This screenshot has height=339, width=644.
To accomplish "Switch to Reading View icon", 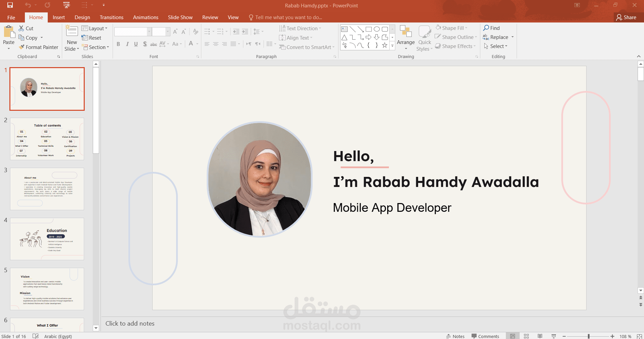I will (x=540, y=336).
